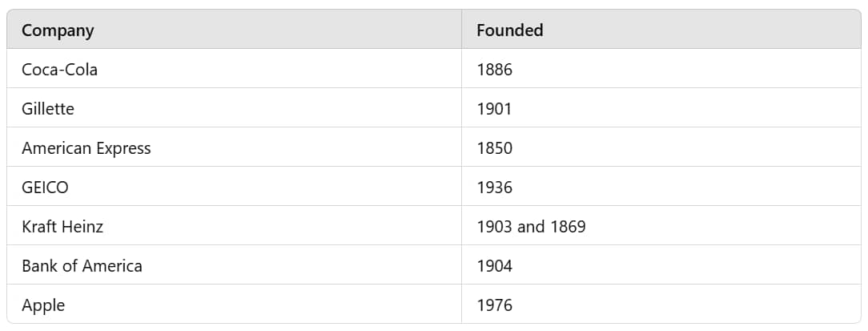Click the 1976 founded value

(x=494, y=305)
